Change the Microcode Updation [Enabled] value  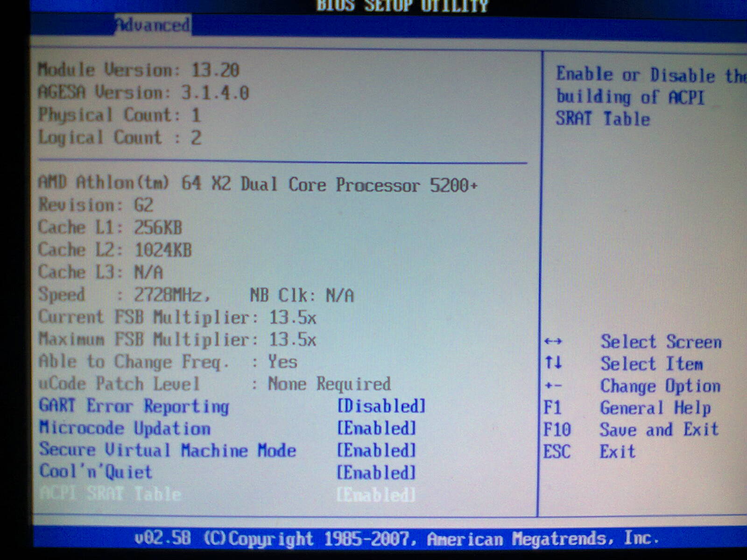coord(376,428)
